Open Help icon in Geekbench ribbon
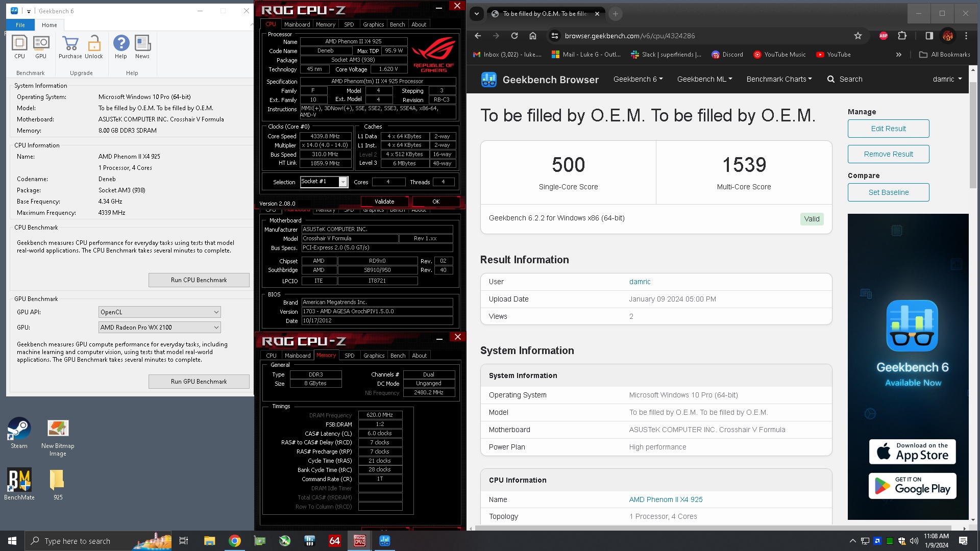The width and height of the screenshot is (980, 551). pos(121,47)
